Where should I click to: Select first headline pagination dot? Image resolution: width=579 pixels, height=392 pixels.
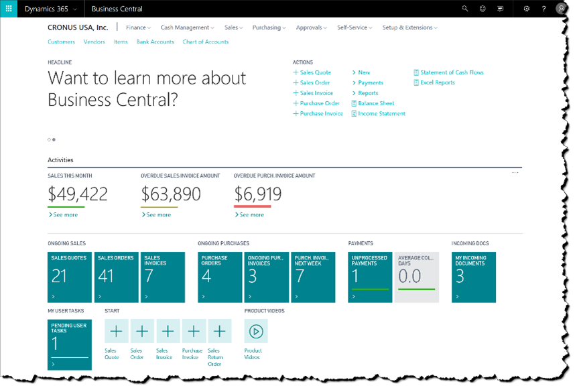pos(49,139)
